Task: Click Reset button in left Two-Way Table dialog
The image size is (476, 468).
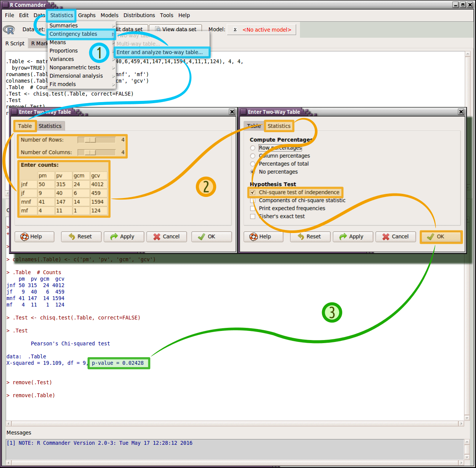Action: (x=81, y=236)
